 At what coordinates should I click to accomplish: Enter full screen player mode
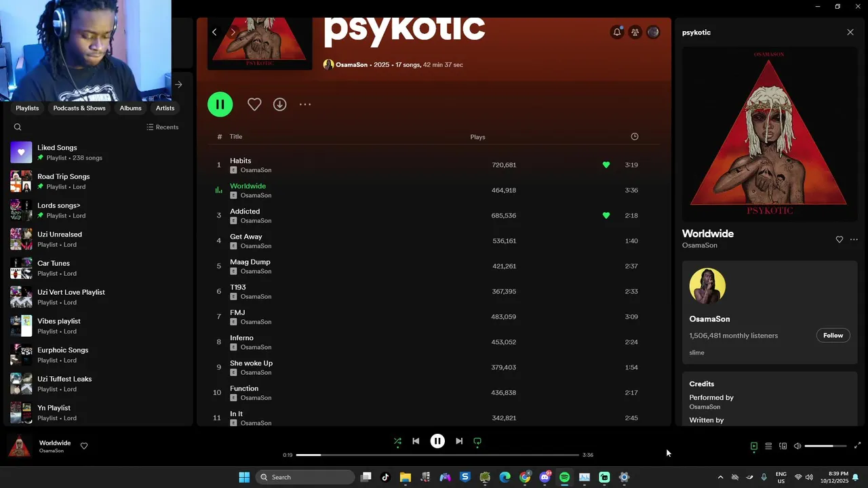point(857,445)
